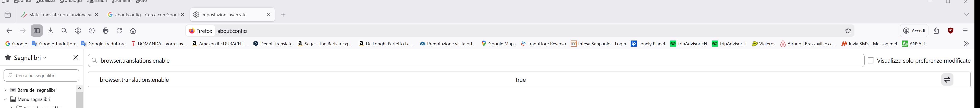
Task: Toggle browser.translations.enable preference value
Action: coord(947,79)
